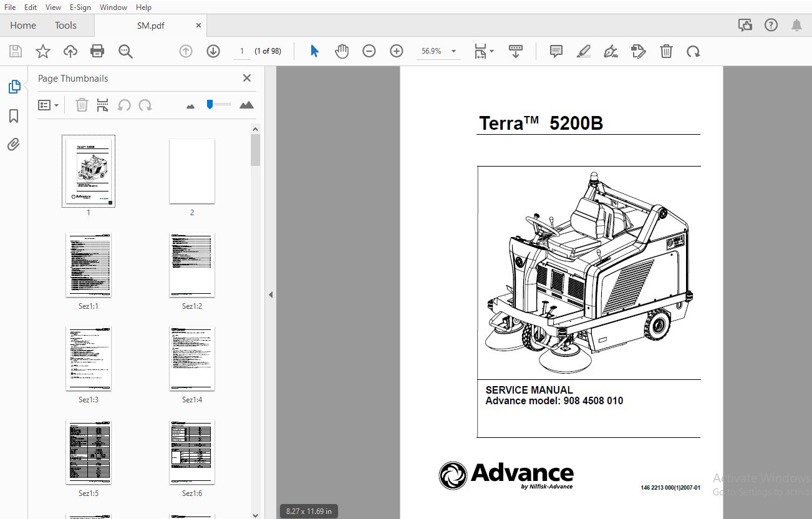Select the Sez1:5 page thumbnail
The width and height of the screenshot is (812, 519).
[x=89, y=452]
